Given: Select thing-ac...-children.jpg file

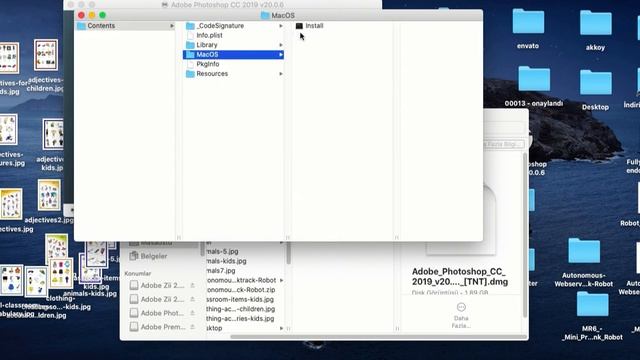Looking at the screenshot, I should (x=241, y=309).
